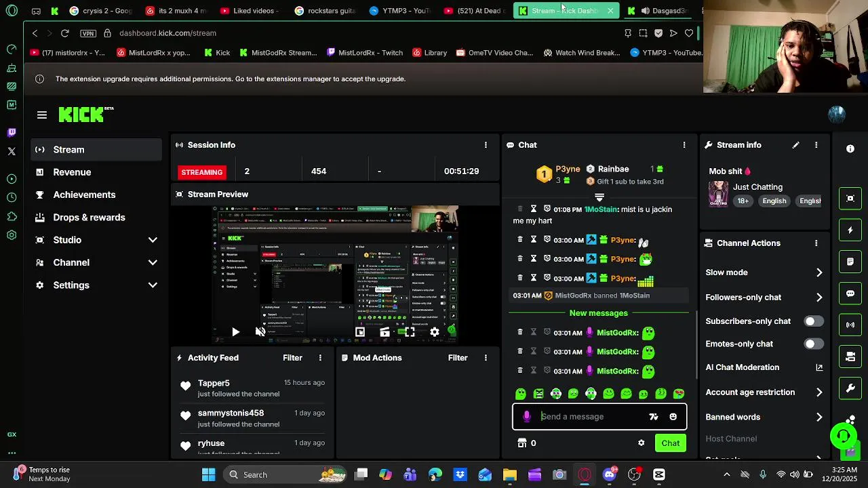Viewport: 868px width, 488px height.
Task: Delete 1MoStain's message with trash icon
Action: coord(520,209)
